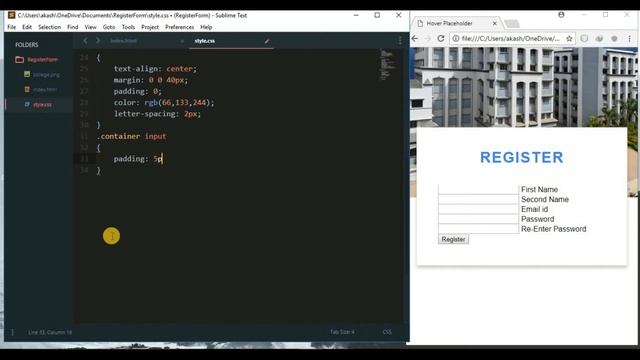
Task: Switch to the style.css editor tab
Action: click(204, 41)
